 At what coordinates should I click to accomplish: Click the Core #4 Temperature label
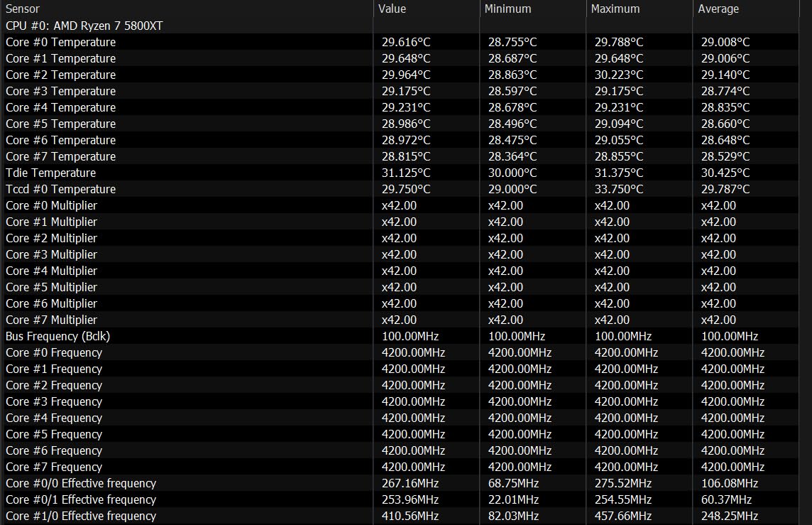pos(60,107)
